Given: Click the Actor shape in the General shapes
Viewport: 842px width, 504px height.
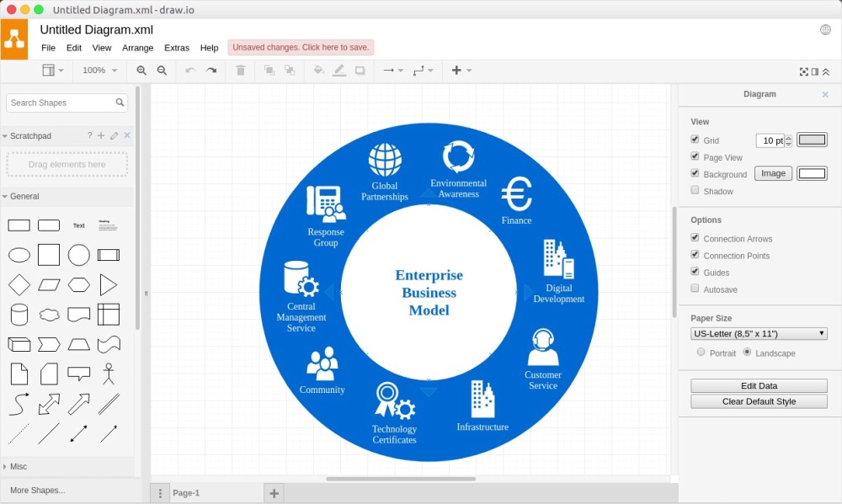Looking at the screenshot, I should 109,373.
